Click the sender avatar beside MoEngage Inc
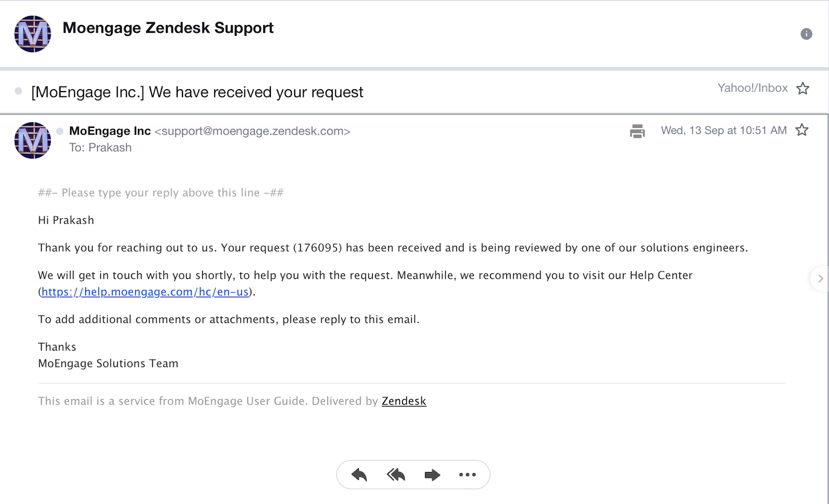Image resolution: width=829 pixels, height=504 pixels. [33, 140]
